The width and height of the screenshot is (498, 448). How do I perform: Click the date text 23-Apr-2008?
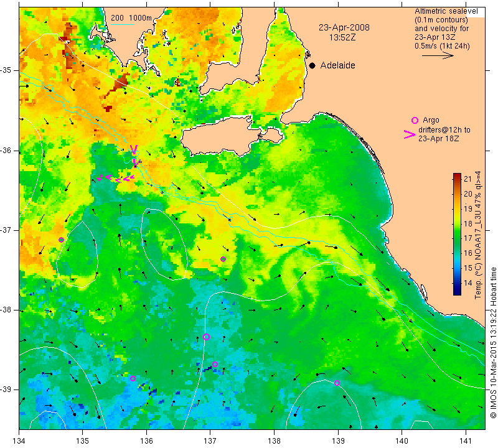(344, 27)
